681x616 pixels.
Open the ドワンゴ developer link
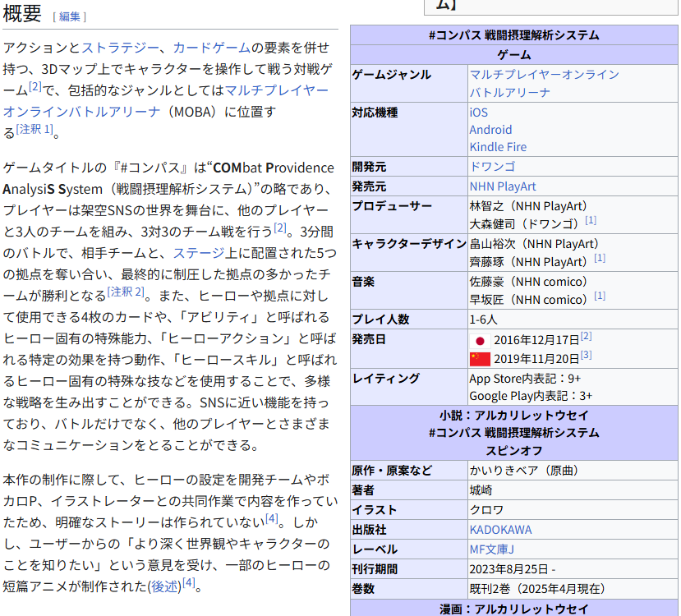coord(493,167)
